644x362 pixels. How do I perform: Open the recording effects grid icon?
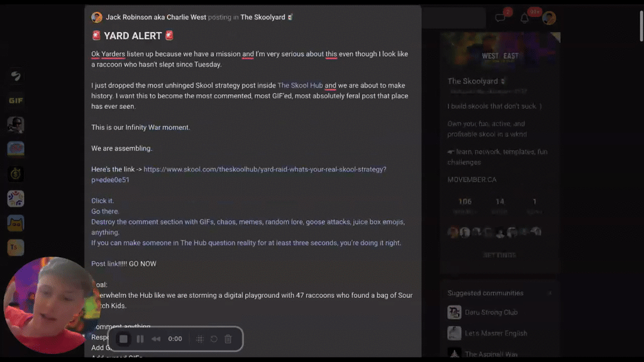[199, 339]
